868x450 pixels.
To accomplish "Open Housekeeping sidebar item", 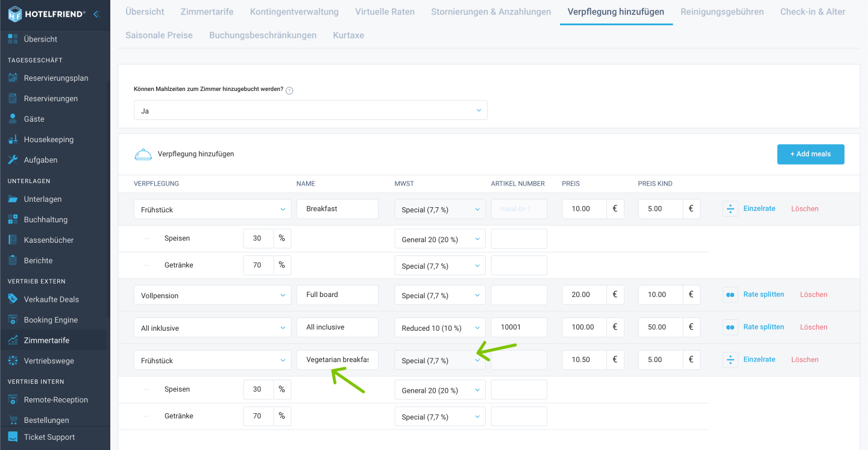I will coord(48,139).
